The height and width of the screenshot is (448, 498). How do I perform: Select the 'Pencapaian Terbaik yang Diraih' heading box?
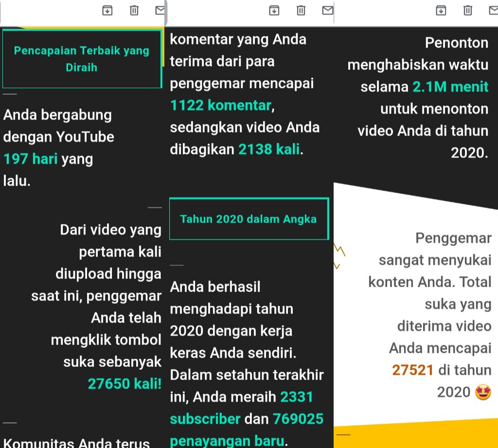82,59
